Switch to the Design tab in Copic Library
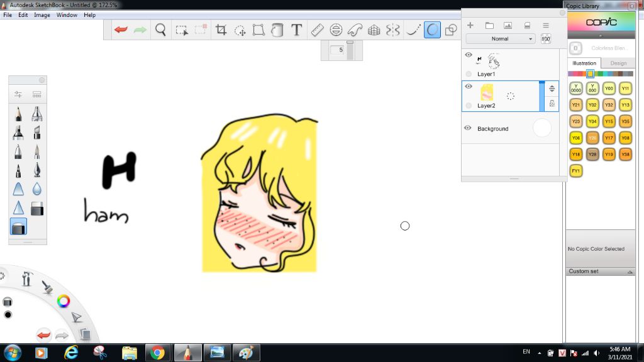The image size is (644, 362). (618, 63)
